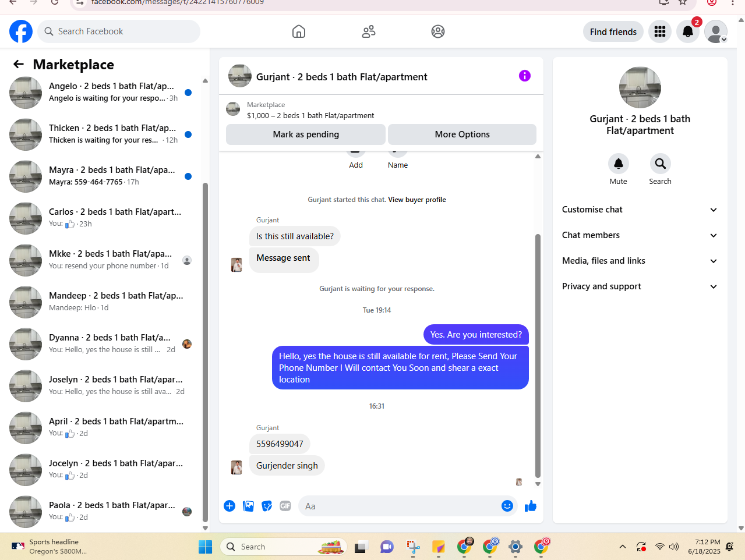Open the account profile picture menu

tap(716, 31)
